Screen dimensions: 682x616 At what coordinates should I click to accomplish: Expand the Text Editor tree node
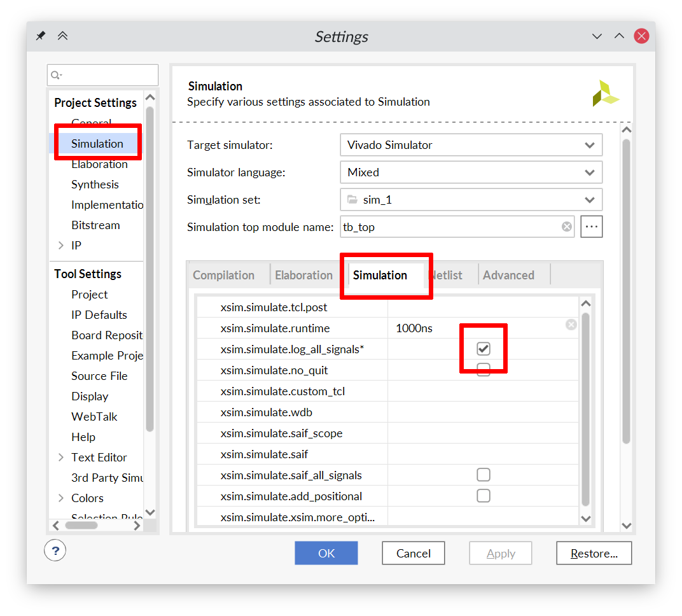[x=61, y=457]
